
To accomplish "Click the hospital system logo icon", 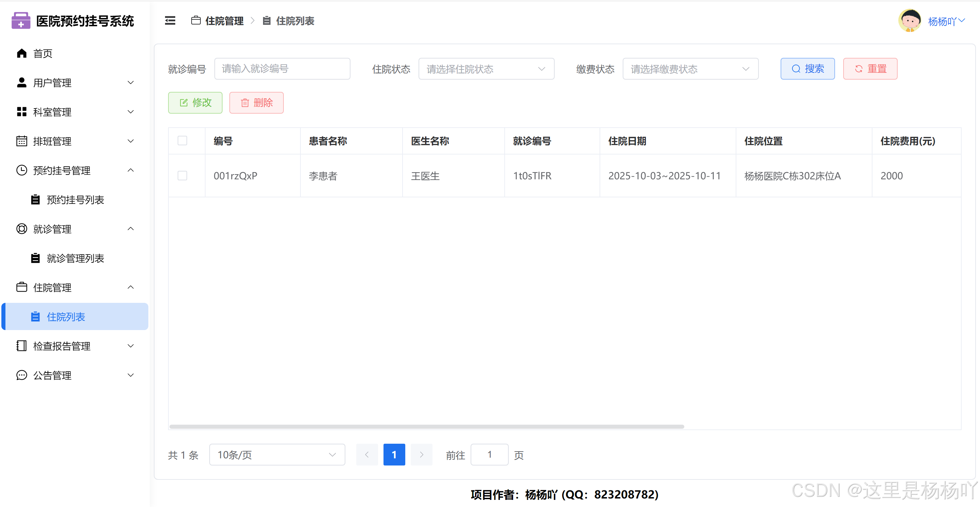I will (x=20, y=20).
